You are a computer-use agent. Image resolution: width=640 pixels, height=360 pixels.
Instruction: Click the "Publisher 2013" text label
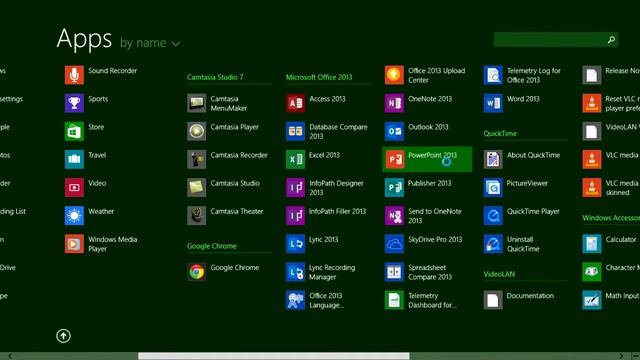point(429,183)
